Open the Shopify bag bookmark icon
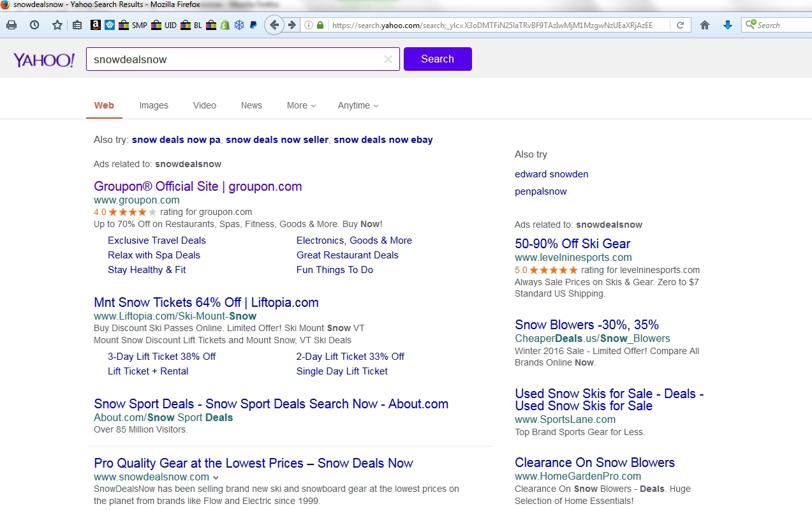Viewport: 812px width, 511px height. pyautogui.click(x=225, y=26)
